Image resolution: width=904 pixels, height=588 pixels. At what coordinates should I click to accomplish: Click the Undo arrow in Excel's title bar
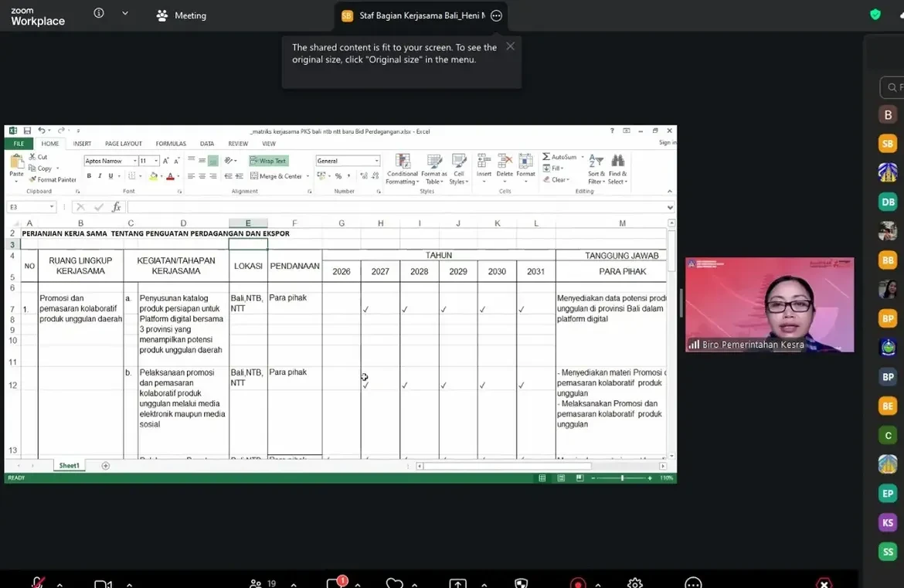(x=42, y=131)
